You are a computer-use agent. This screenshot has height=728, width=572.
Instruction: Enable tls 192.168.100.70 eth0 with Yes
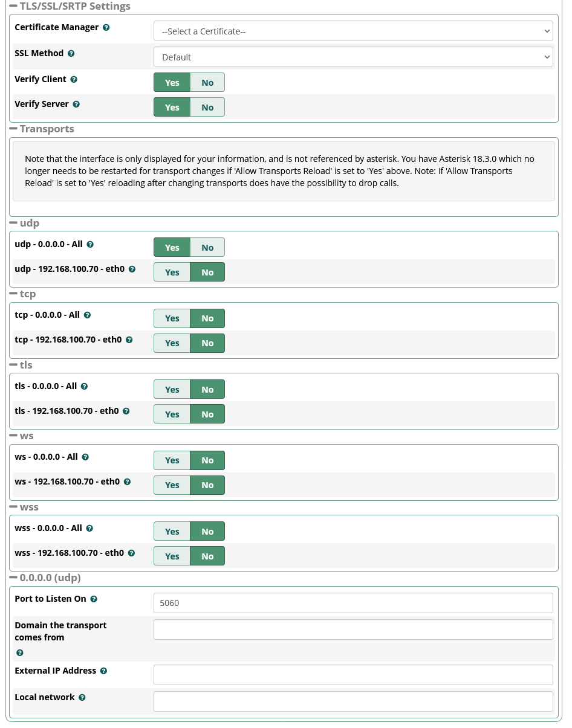[172, 414]
